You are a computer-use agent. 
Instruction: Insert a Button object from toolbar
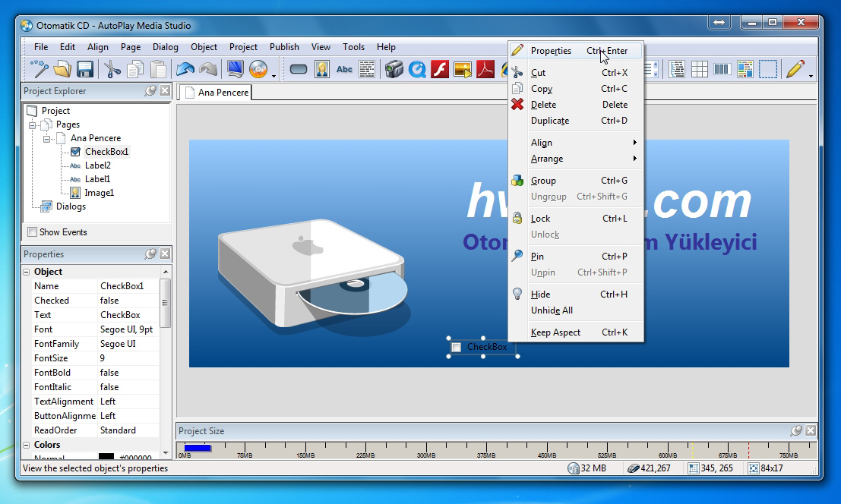(299, 69)
